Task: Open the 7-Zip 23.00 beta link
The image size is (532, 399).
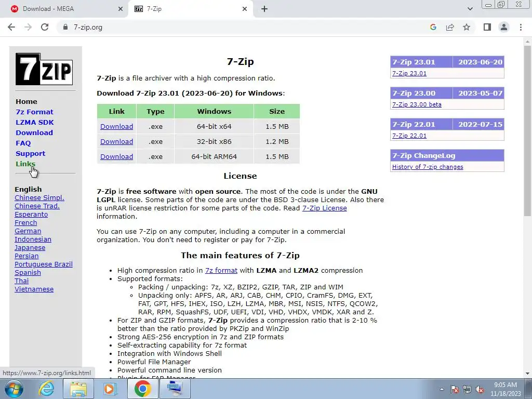Action: 417,104
